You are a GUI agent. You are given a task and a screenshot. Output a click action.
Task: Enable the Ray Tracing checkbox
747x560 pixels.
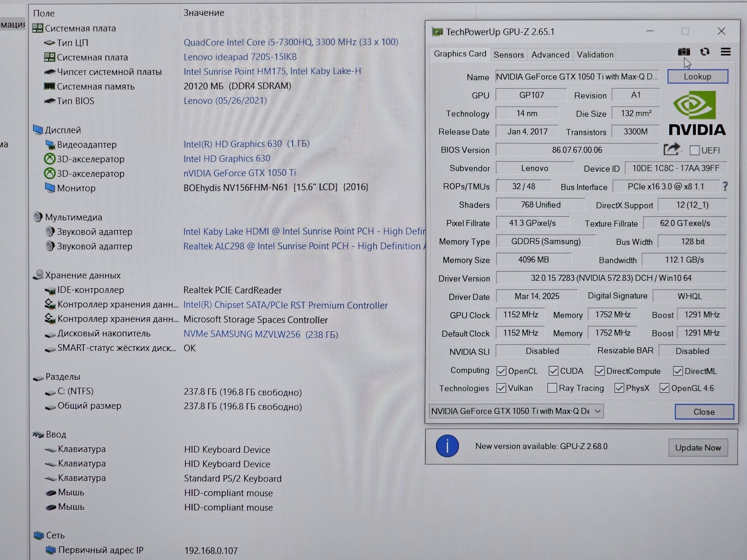552,388
